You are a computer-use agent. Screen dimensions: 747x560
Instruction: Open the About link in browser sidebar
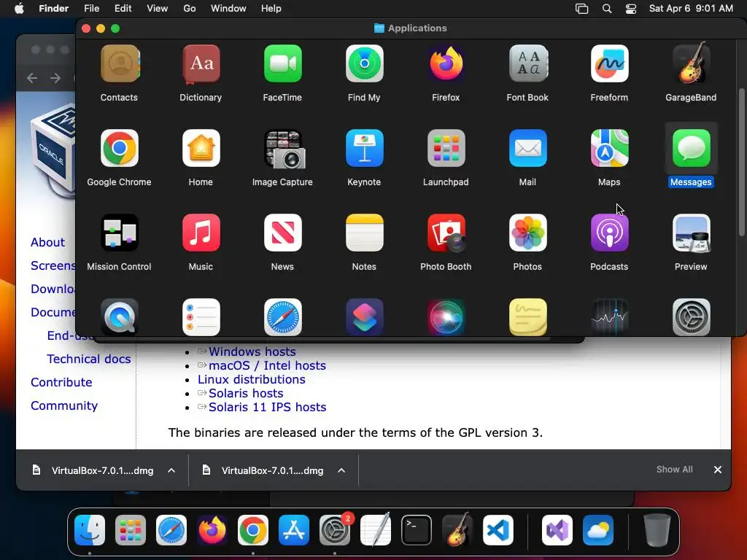47,242
